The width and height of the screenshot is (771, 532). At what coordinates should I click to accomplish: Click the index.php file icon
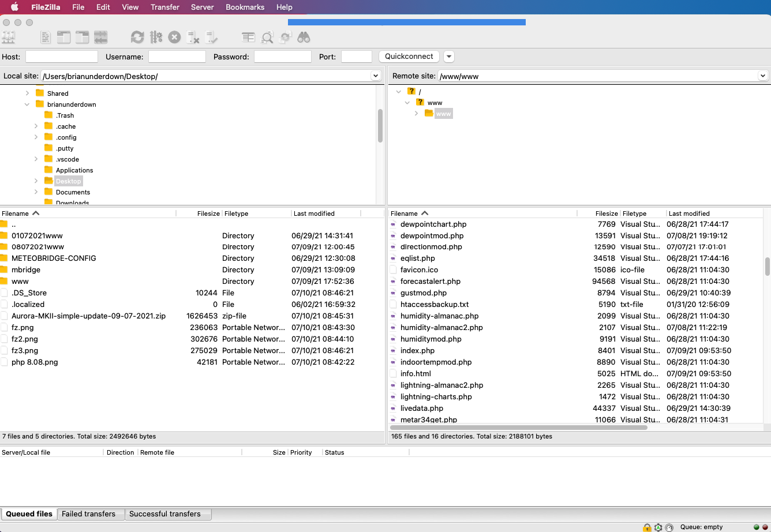pos(394,350)
